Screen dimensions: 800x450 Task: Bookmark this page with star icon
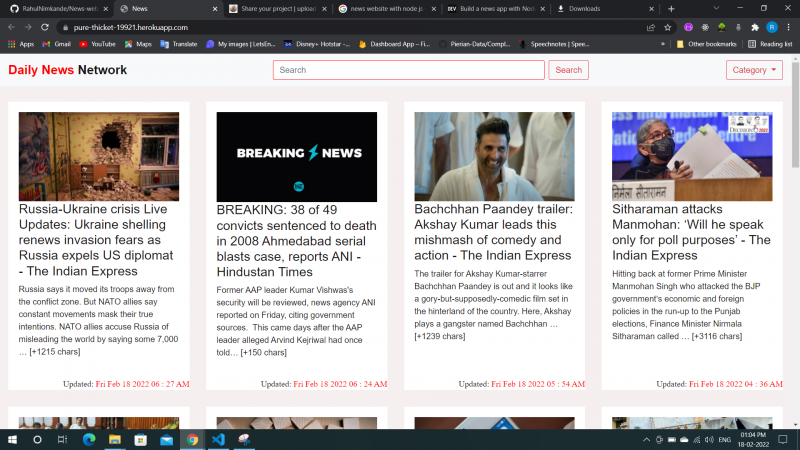point(667,28)
